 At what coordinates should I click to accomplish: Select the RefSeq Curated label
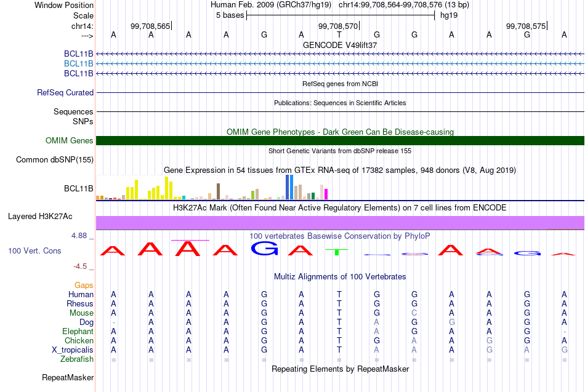(65, 92)
